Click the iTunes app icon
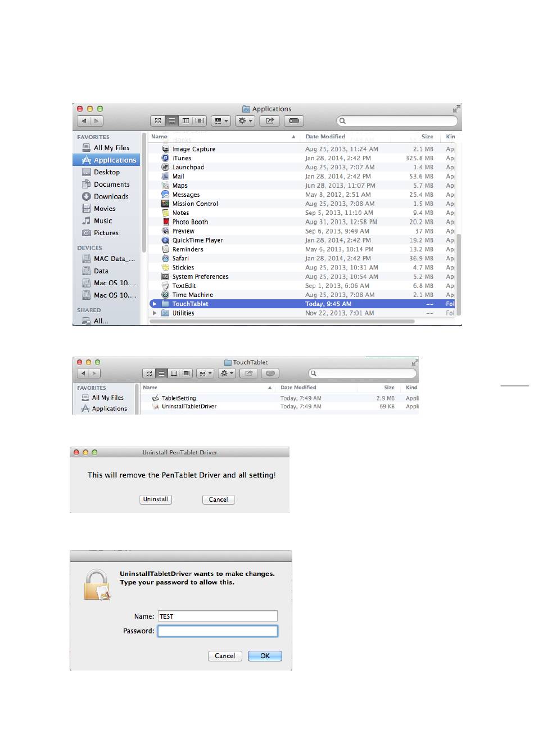The width and height of the screenshot is (534, 756). pos(165,158)
